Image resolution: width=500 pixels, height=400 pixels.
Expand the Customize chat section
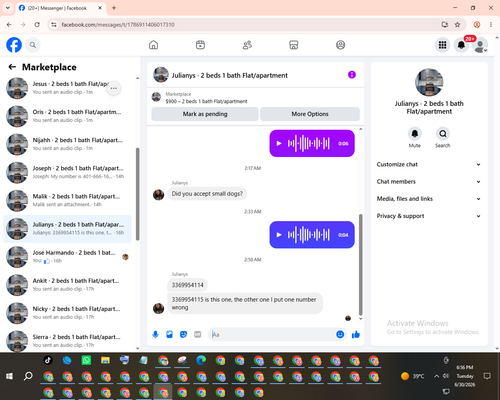pyautogui.click(x=429, y=164)
